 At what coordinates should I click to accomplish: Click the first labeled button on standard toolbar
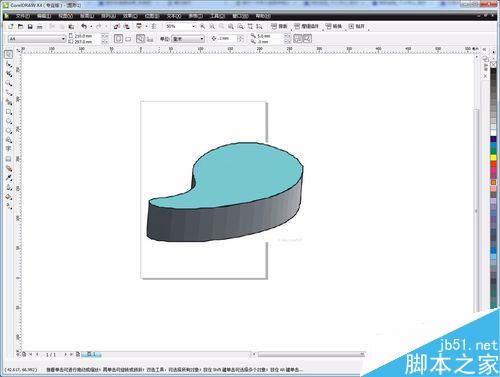click(280, 26)
